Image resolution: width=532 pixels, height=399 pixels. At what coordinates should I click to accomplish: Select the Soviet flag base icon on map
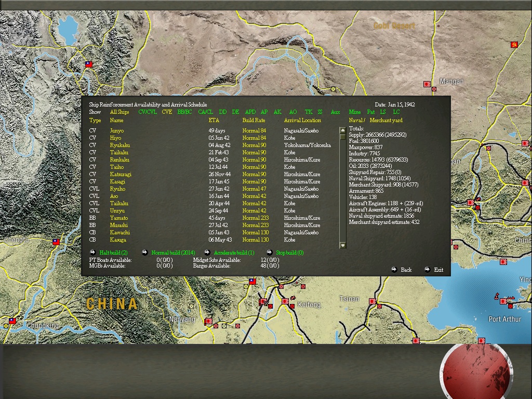514,45
